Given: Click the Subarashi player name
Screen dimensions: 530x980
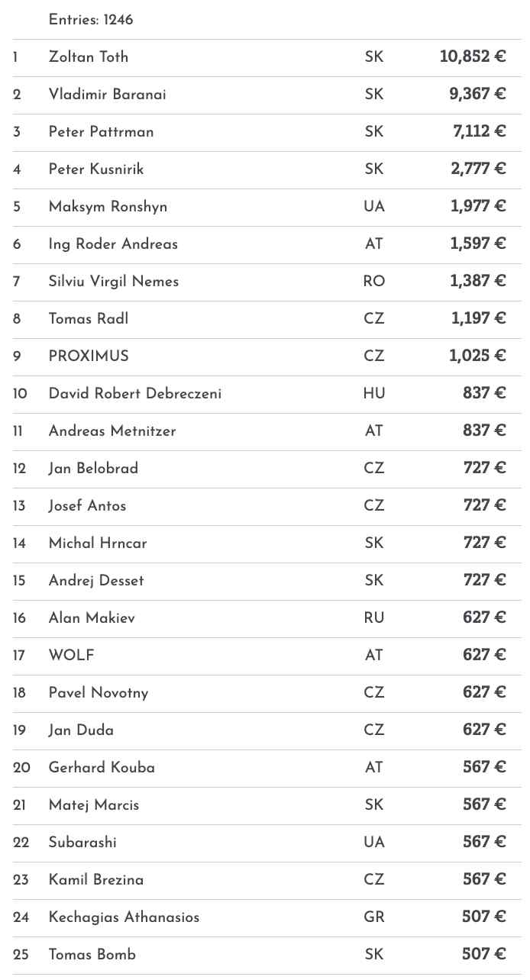Looking at the screenshot, I should tap(82, 843).
